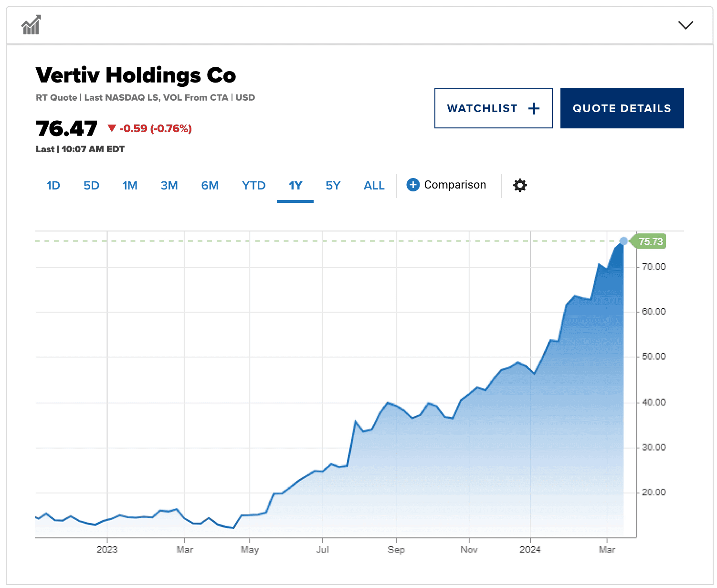Screen dimensions: 717x588
Task: Click the 76.47 last price
Action: click(66, 128)
